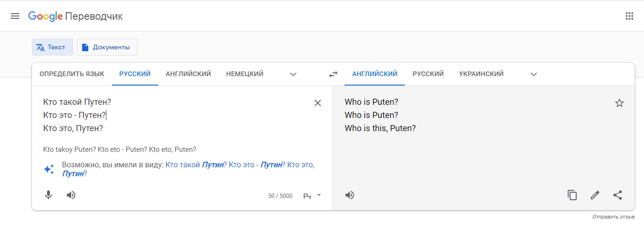The width and height of the screenshot is (644, 243).
Task: Select АНГЛИЙСКИЙ as source language
Action: [188, 74]
